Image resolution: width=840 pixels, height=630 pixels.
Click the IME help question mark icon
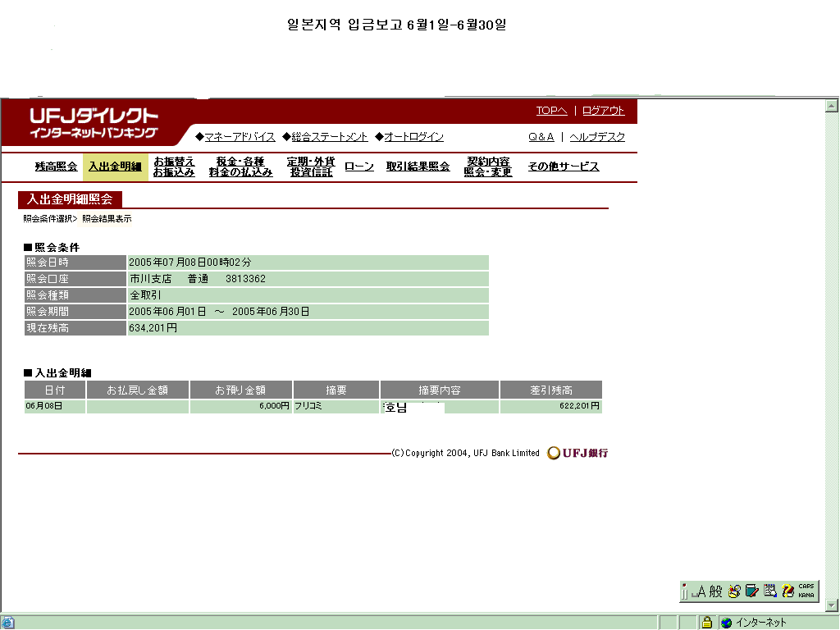point(787,591)
